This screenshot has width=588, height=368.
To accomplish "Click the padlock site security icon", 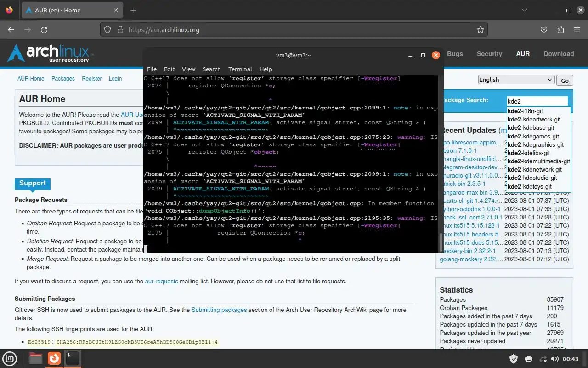I will pos(120,29).
